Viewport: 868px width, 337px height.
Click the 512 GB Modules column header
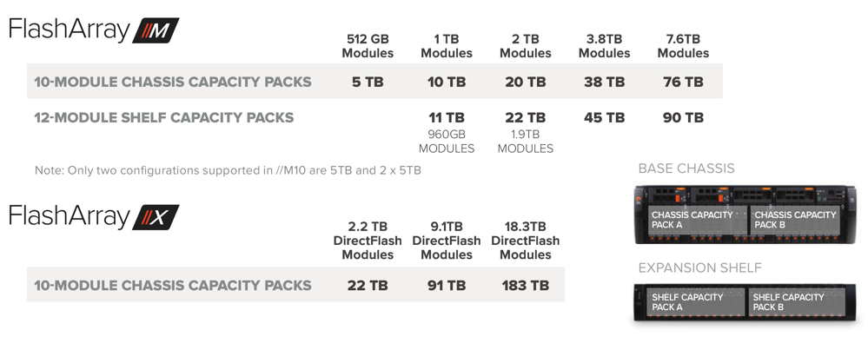click(x=368, y=47)
